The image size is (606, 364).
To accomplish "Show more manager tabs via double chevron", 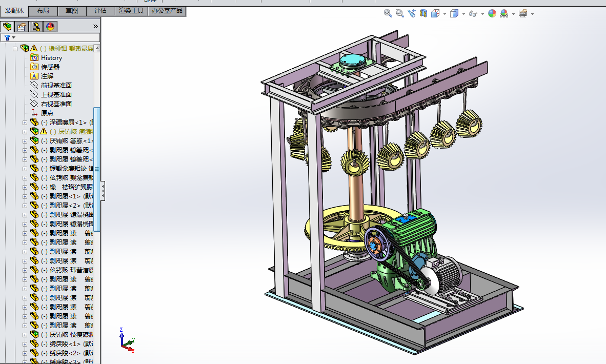I will (x=95, y=26).
